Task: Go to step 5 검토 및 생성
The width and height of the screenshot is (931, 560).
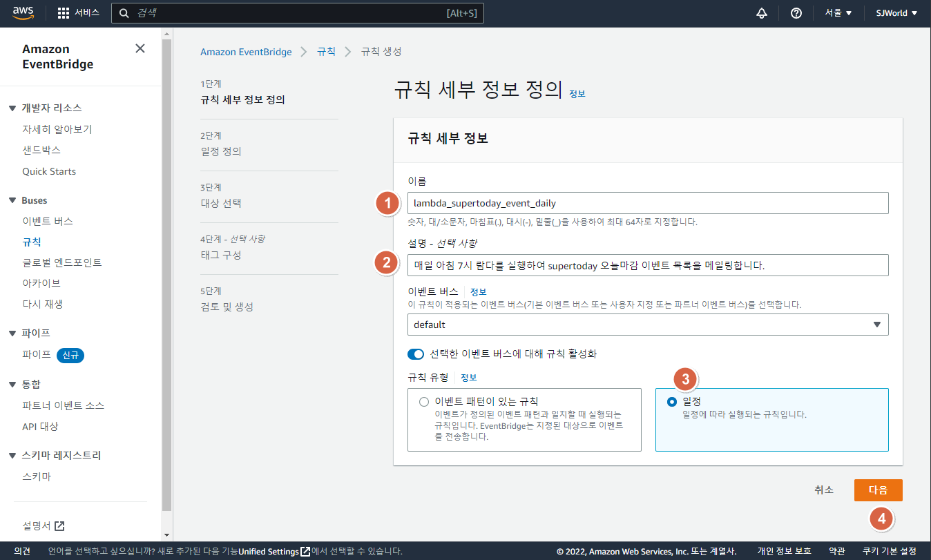Action: coord(227,307)
